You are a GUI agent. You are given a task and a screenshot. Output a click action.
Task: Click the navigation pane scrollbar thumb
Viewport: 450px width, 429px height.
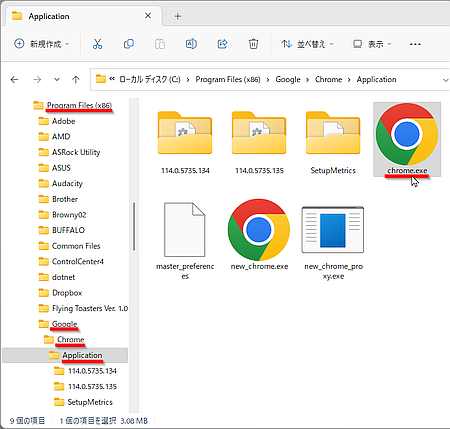[134, 226]
